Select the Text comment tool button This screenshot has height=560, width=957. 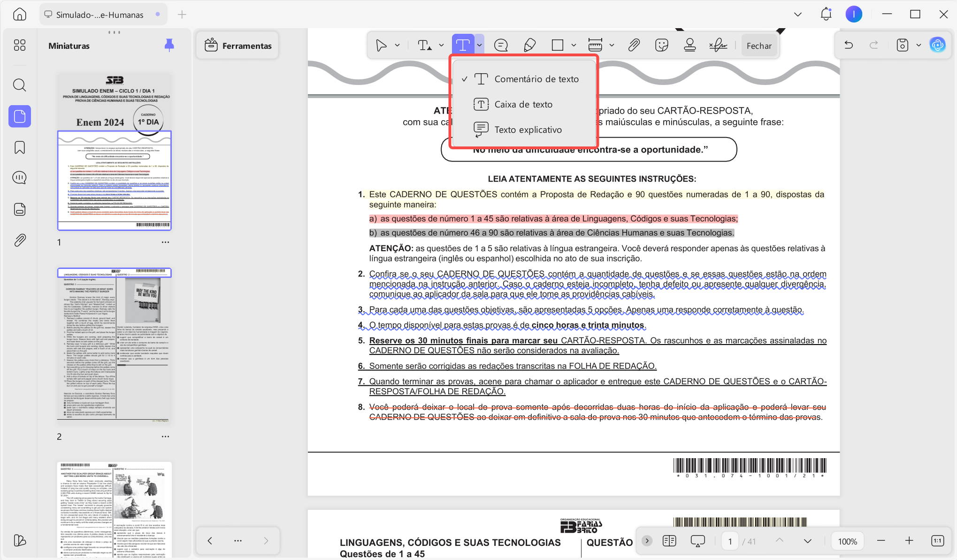coord(463,45)
